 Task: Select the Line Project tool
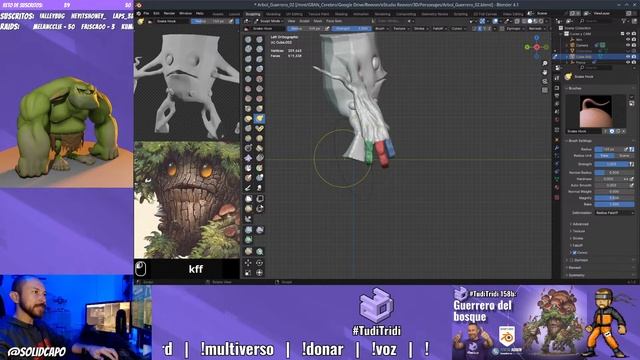point(248,219)
